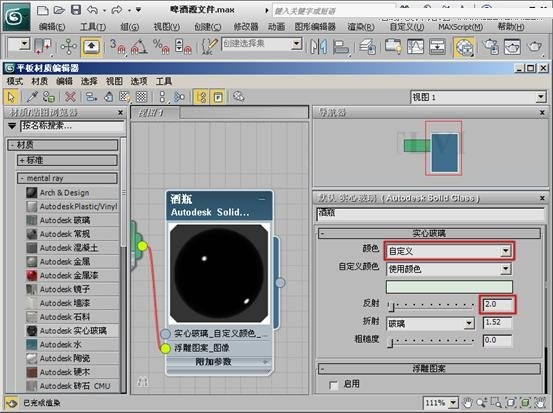Click the pan tool hand icon

click(468, 402)
